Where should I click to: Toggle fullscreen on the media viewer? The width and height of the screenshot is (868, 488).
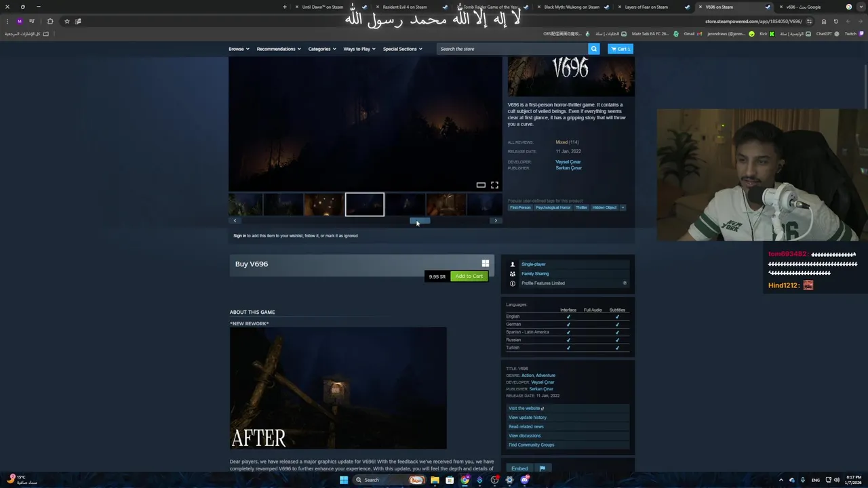(x=494, y=185)
